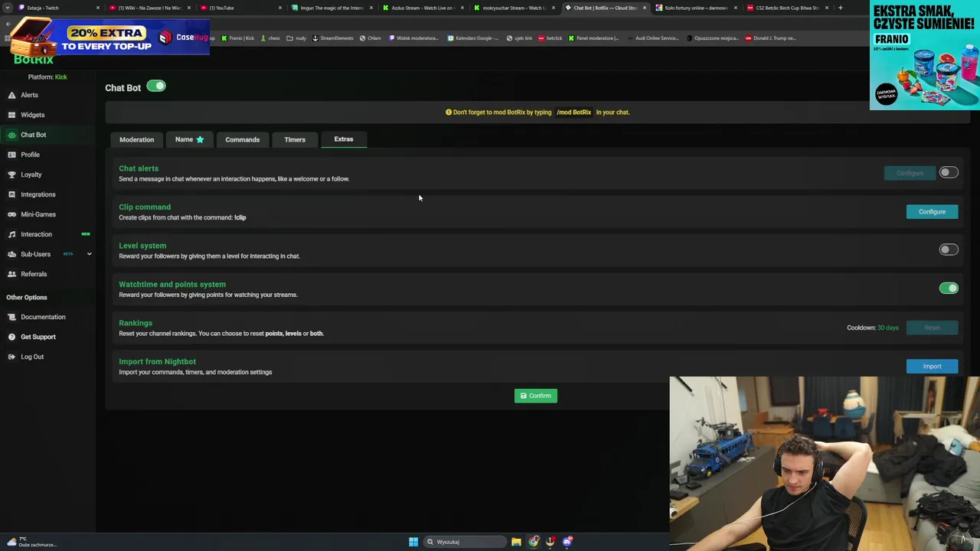Open the Widok moderatora bookmark
The image size is (980, 551).
coord(413,38)
